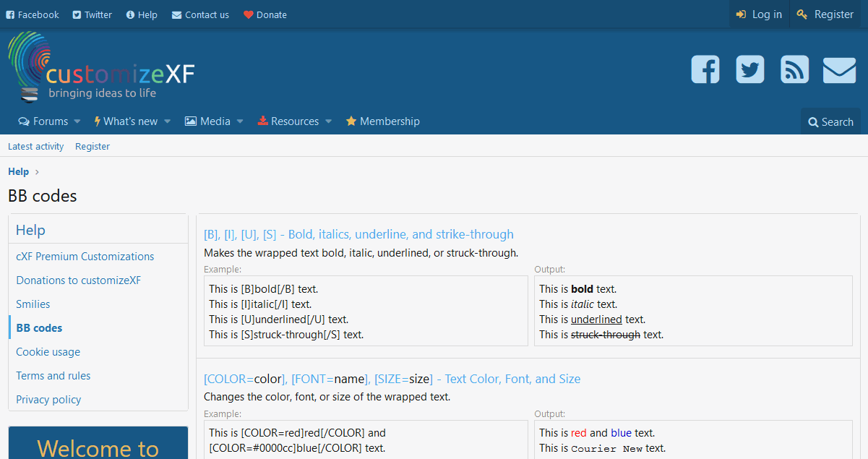The height and width of the screenshot is (459, 868).
Task: Open Help link in top bar
Action: click(x=141, y=14)
